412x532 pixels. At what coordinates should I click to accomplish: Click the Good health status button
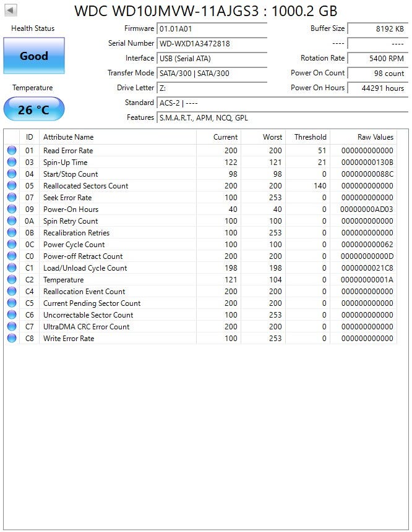pos(33,56)
